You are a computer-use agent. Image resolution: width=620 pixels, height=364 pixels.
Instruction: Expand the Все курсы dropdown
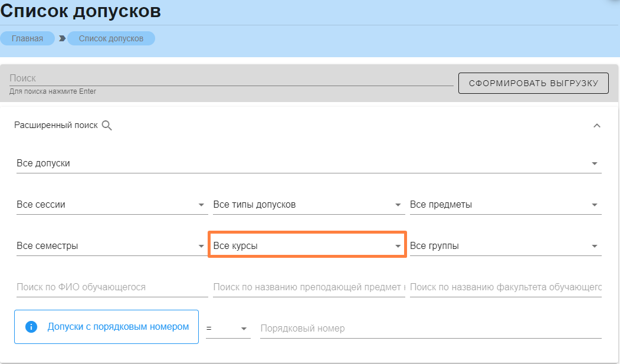click(x=307, y=246)
